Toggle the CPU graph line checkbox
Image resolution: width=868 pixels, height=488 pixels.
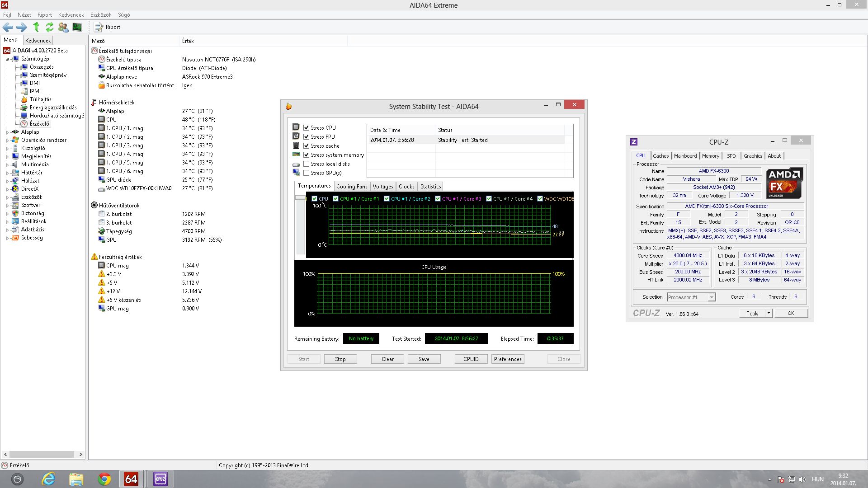pos(314,199)
